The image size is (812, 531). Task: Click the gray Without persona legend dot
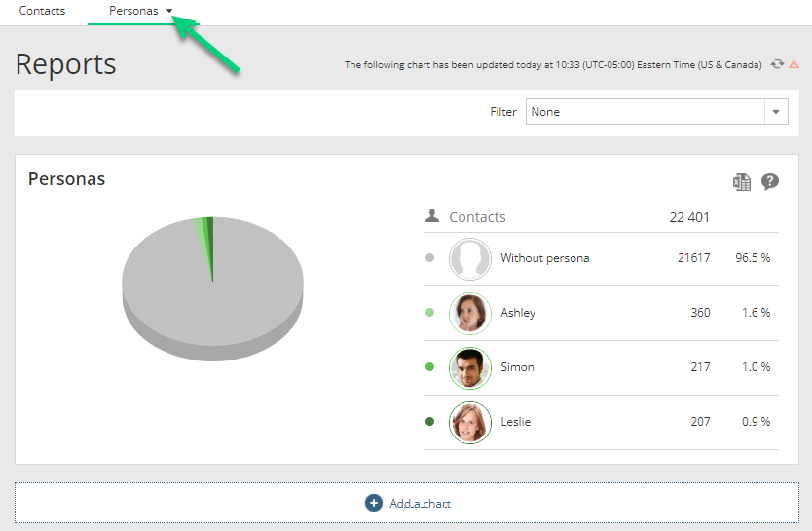point(429,258)
